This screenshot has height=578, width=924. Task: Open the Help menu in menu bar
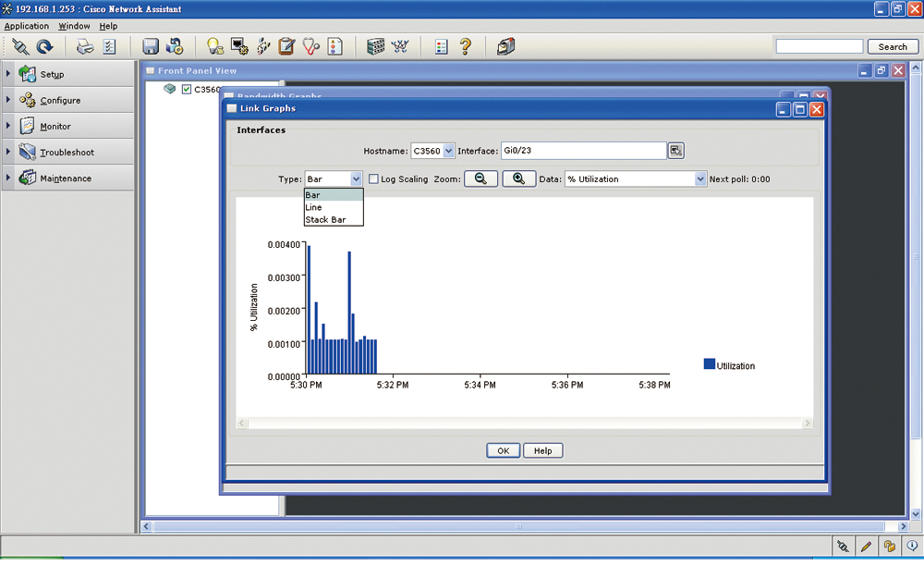tap(108, 26)
